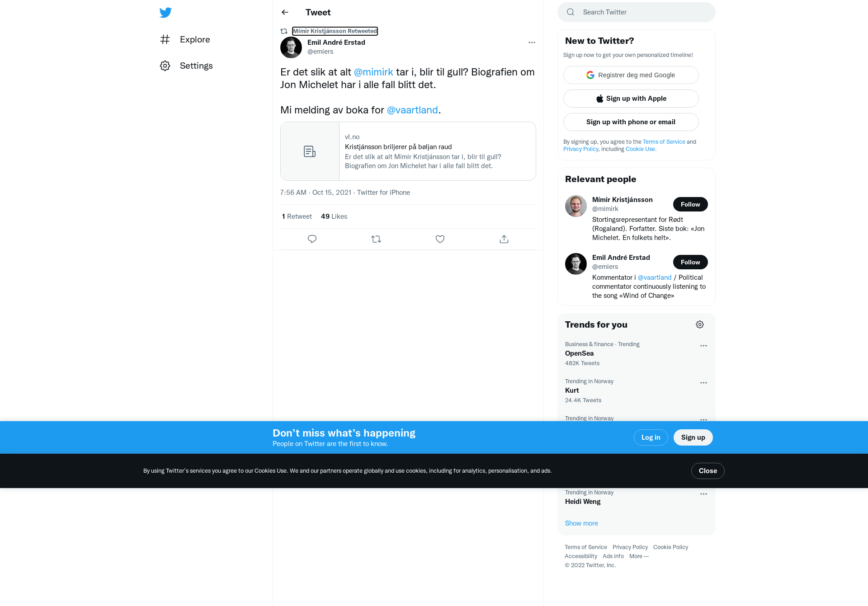This screenshot has width=868, height=606.
Task: Expand the More footer menu
Action: click(639, 556)
